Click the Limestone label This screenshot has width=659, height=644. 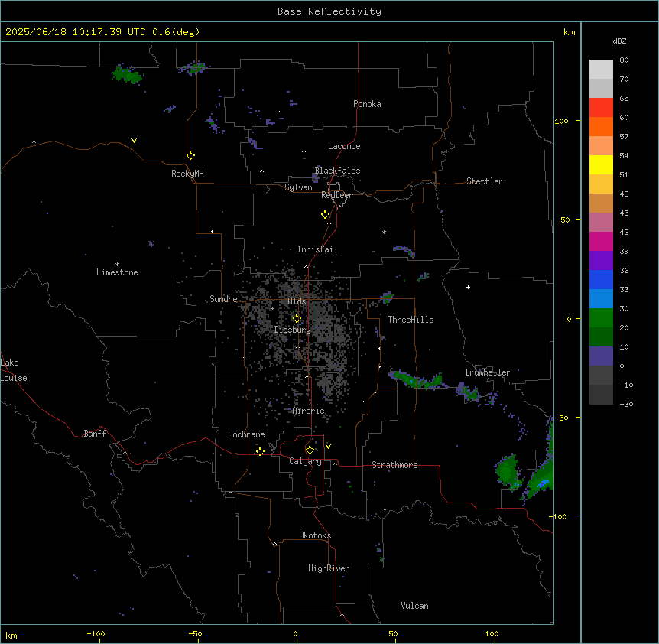point(117,272)
